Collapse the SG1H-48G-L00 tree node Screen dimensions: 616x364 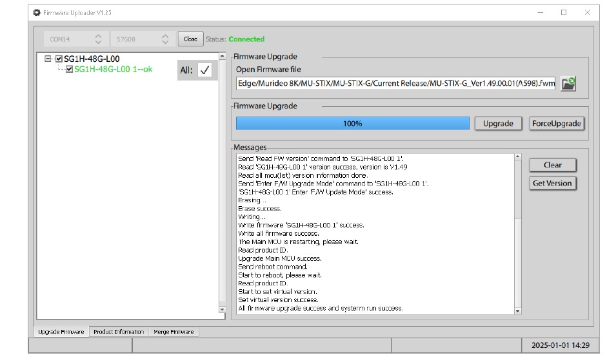click(48, 59)
